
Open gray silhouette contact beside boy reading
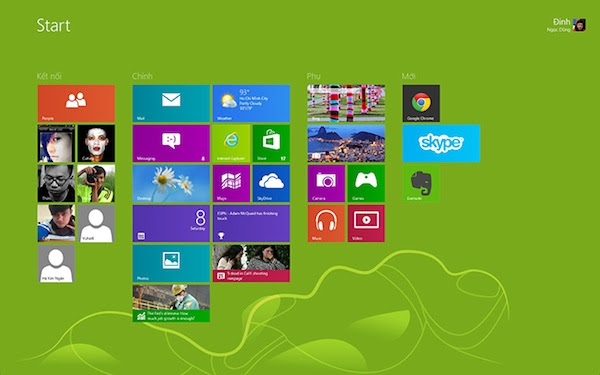pos(96,223)
